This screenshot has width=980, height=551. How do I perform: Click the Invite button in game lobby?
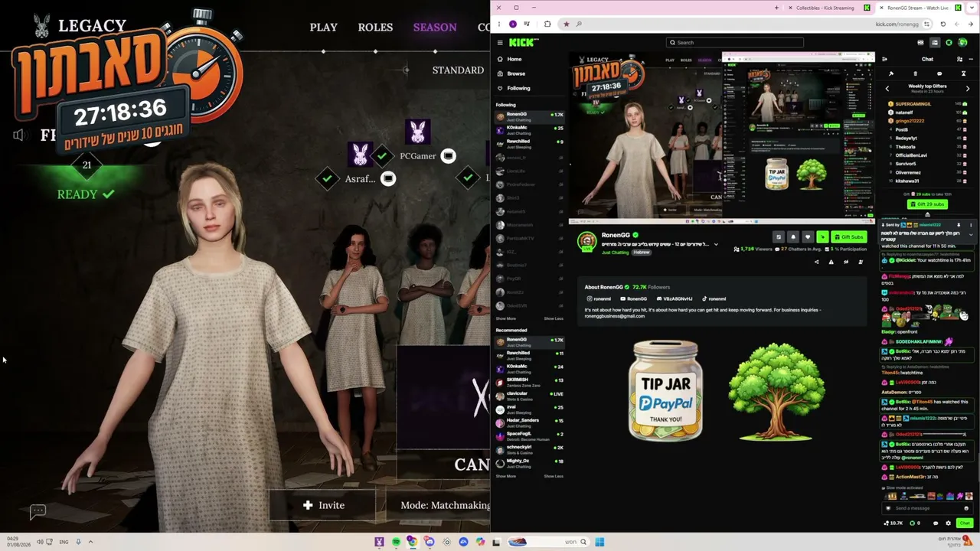coord(323,505)
